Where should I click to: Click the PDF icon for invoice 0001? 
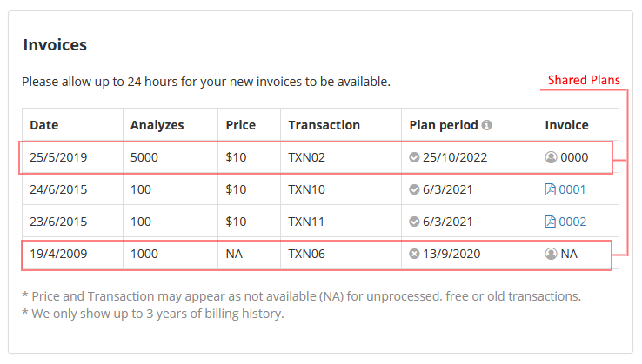coord(550,189)
